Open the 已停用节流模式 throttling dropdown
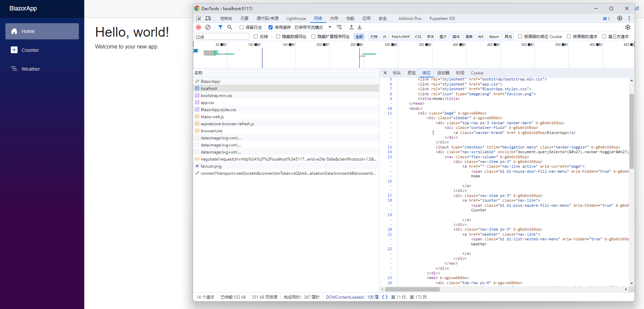Screen dimensions: 644x309 click(313, 27)
